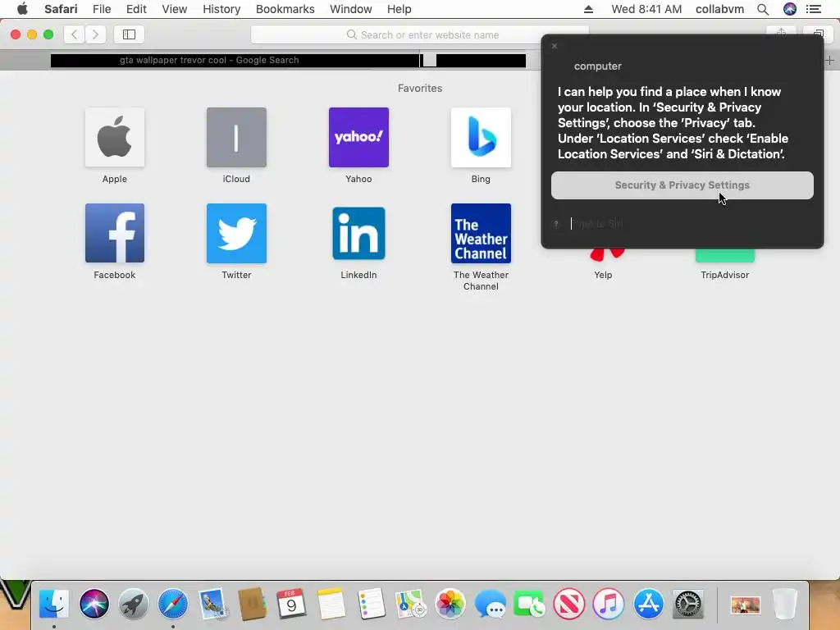Click Safari compass in the Dock
The image size is (840, 630).
click(172, 603)
